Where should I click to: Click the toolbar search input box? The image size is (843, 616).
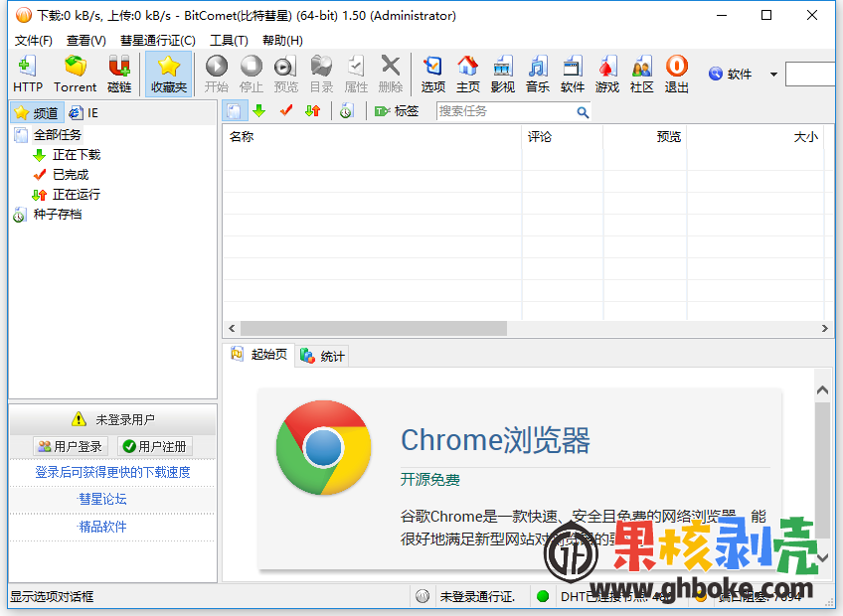pos(812,75)
